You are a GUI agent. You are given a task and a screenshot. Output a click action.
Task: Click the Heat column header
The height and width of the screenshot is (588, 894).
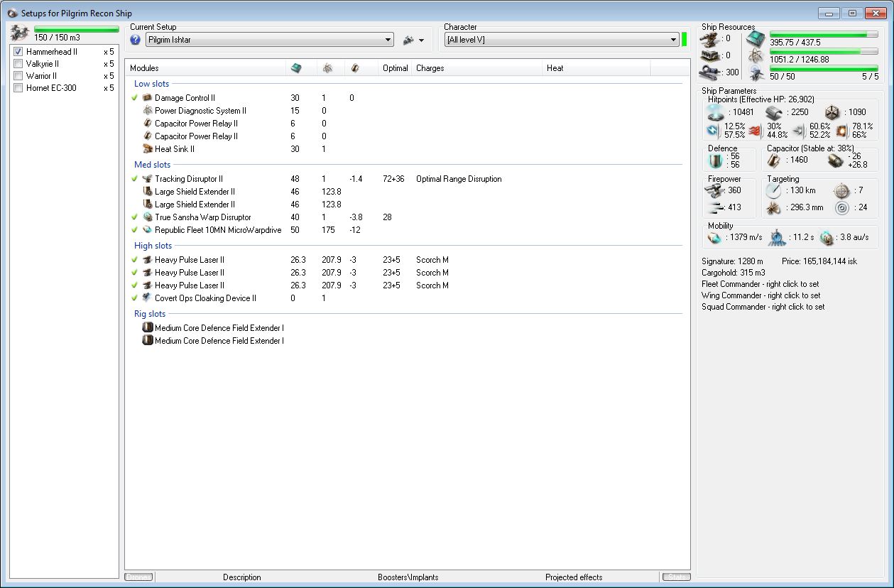coord(596,68)
